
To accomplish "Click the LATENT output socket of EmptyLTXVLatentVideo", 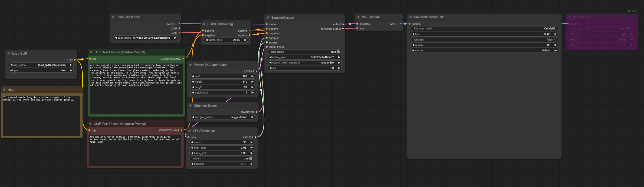I will pos(257,71).
